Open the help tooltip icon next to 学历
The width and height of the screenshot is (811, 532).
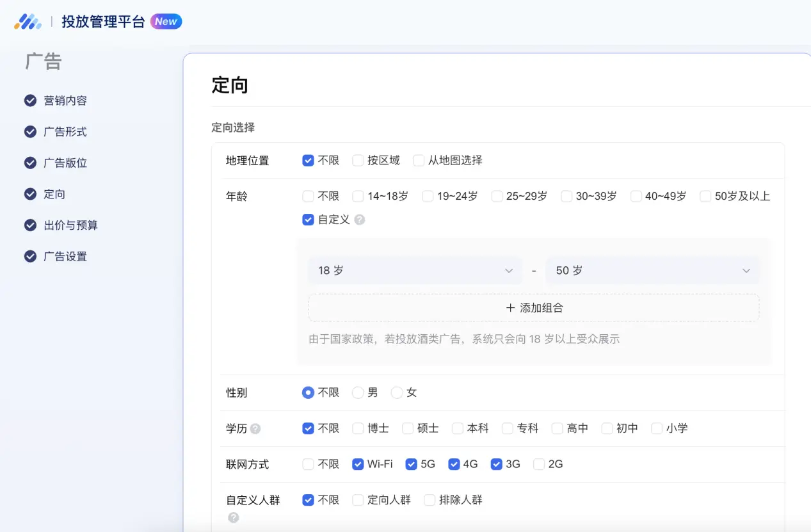coord(255,428)
